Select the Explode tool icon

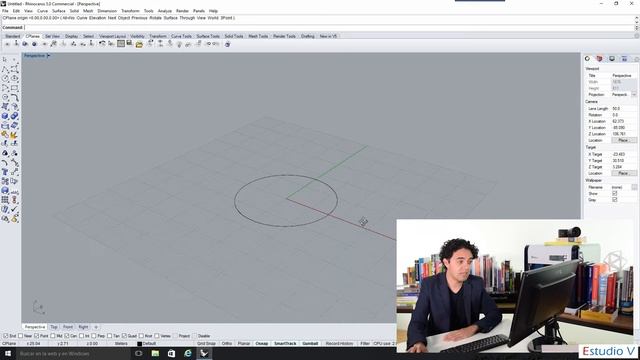coord(14,135)
